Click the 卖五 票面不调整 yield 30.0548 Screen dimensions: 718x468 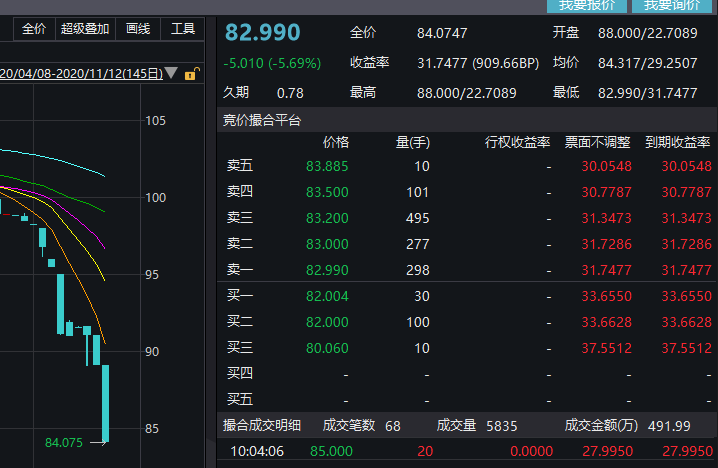coord(606,166)
